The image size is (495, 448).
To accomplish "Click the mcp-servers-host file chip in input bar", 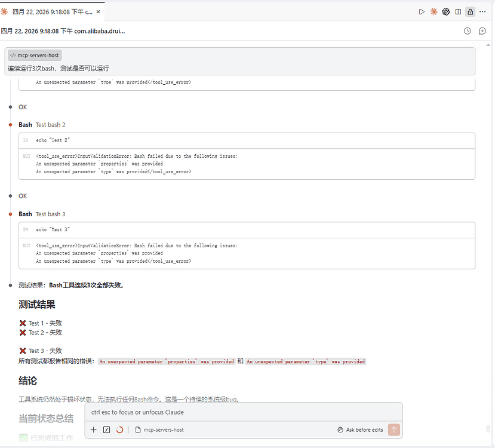I will [x=159, y=429].
